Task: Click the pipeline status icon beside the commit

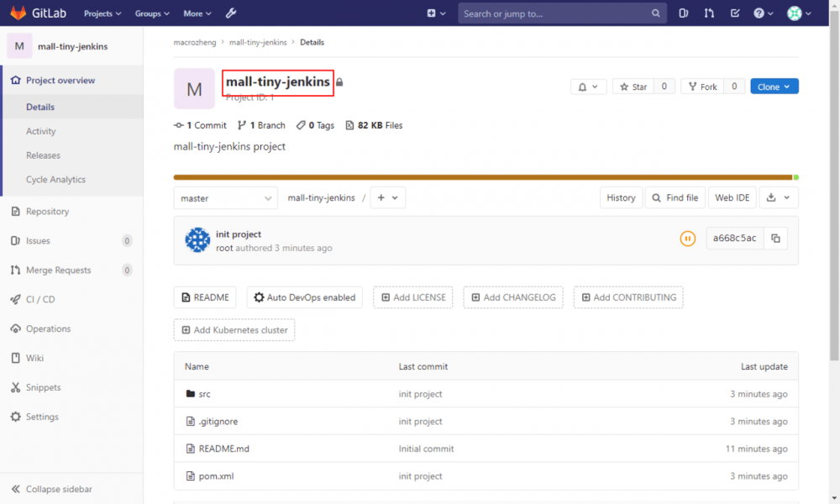Action: click(687, 238)
